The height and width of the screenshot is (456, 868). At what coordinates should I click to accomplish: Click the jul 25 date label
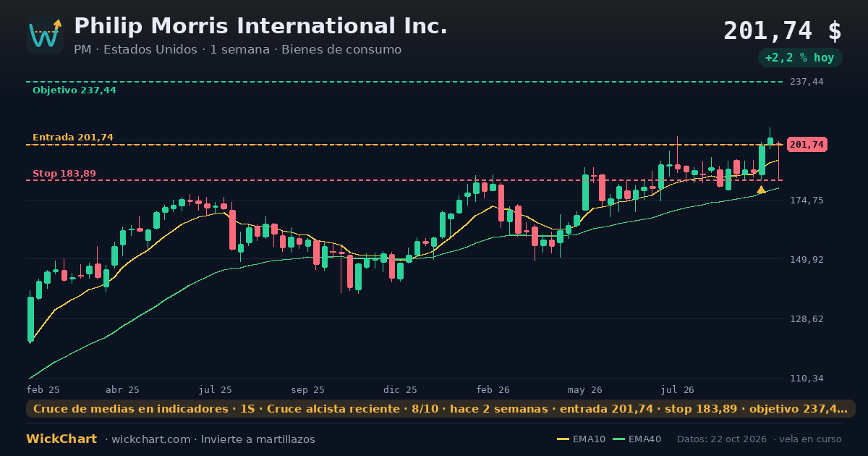tap(215, 389)
